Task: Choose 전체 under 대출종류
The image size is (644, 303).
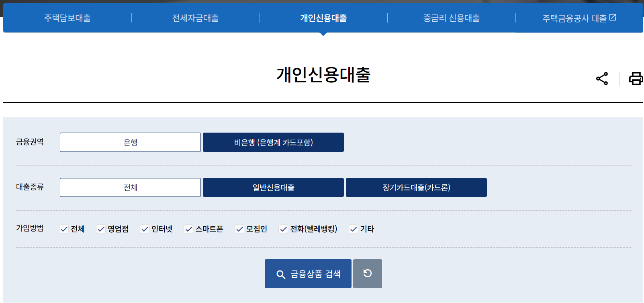Action: pos(130,187)
